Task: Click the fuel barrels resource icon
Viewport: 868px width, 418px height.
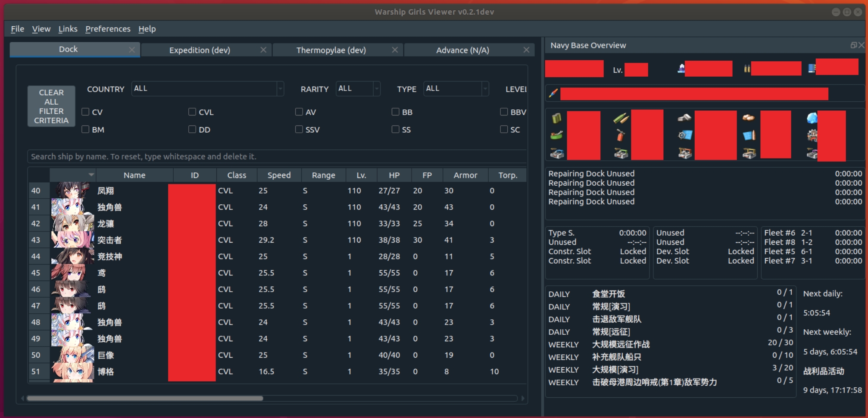Action: (556, 118)
